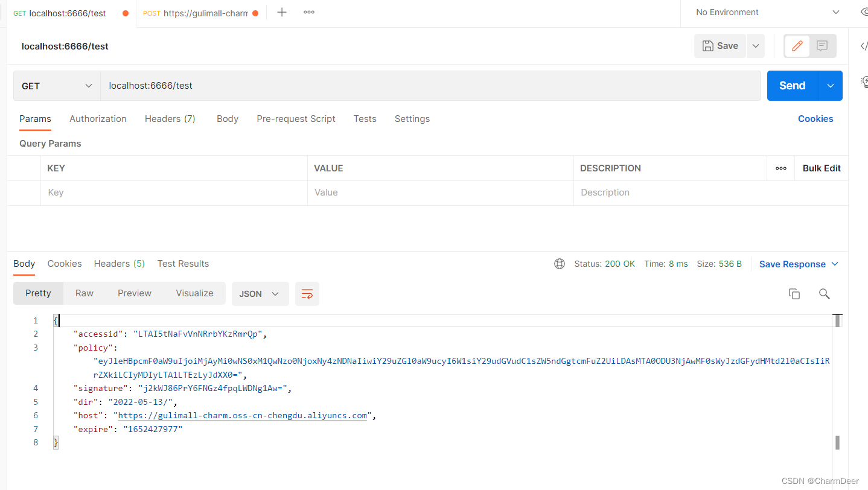This screenshot has width=868, height=490.
Task: Open the request Settings tab
Action: tap(412, 119)
